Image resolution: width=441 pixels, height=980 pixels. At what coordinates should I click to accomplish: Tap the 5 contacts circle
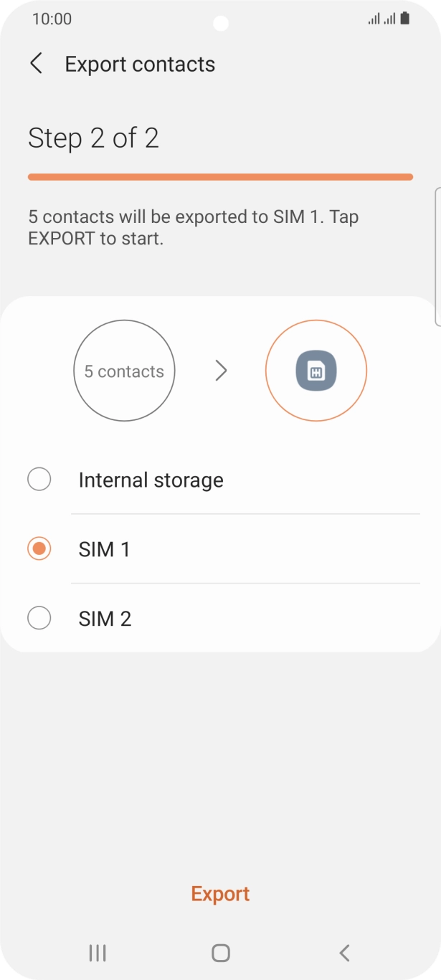(124, 371)
